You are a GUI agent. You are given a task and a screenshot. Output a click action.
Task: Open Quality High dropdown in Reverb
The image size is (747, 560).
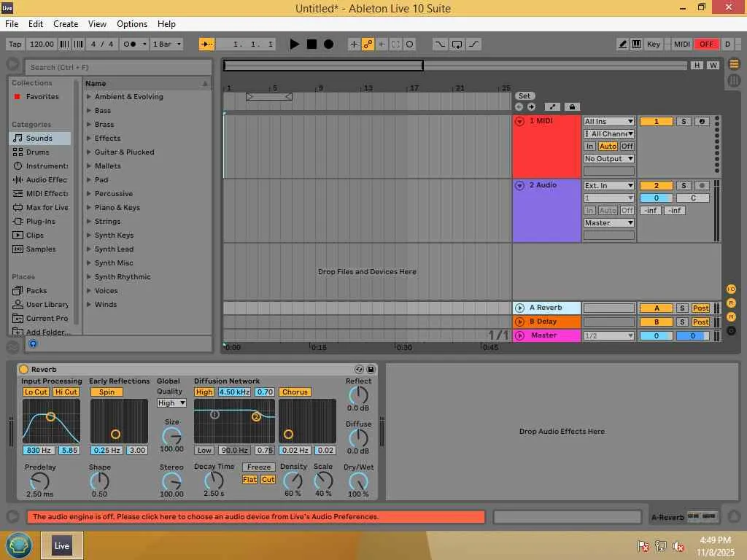pos(171,402)
